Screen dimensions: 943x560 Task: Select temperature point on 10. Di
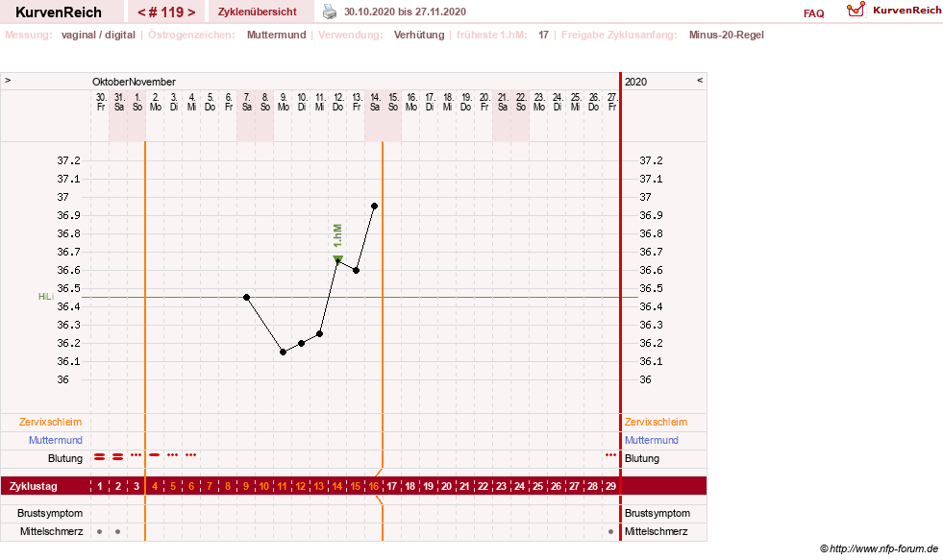pos(301,343)
